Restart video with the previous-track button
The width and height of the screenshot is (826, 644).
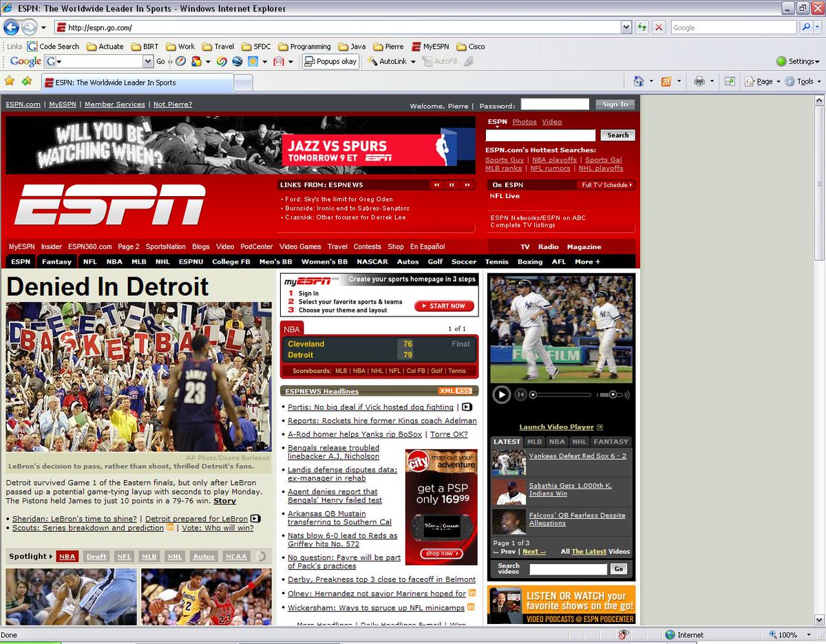click(521, 395)
